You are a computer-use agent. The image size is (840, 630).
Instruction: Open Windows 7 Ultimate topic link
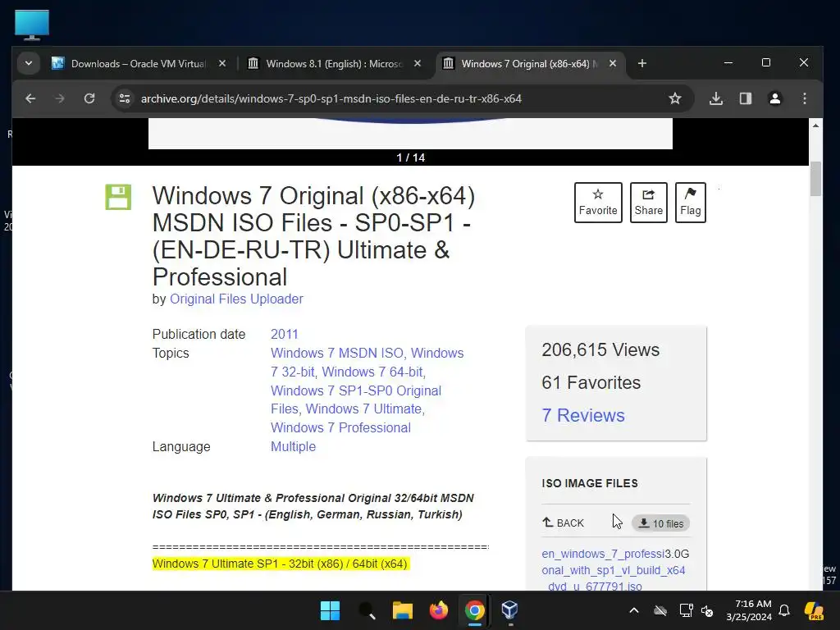364,409
